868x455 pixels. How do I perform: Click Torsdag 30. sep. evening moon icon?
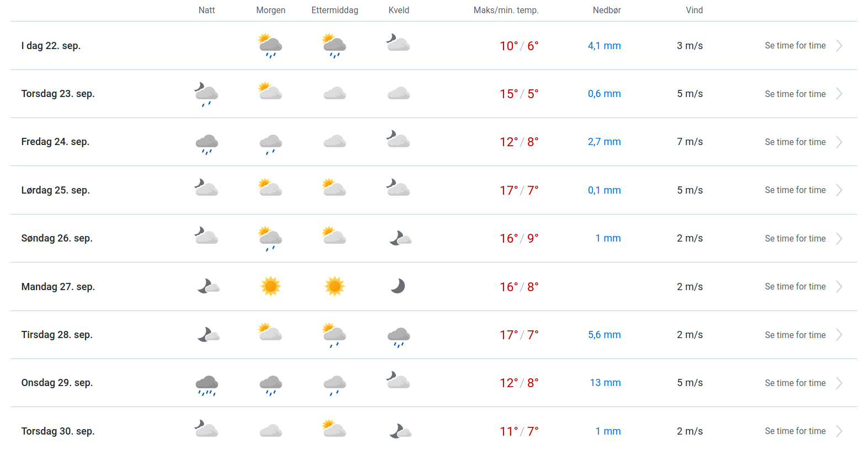click(x=400, y=431)
